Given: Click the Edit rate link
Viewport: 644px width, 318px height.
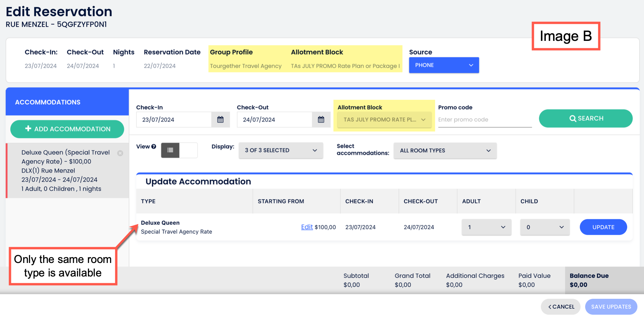Looking at the screenshot, I should [307, 227].
